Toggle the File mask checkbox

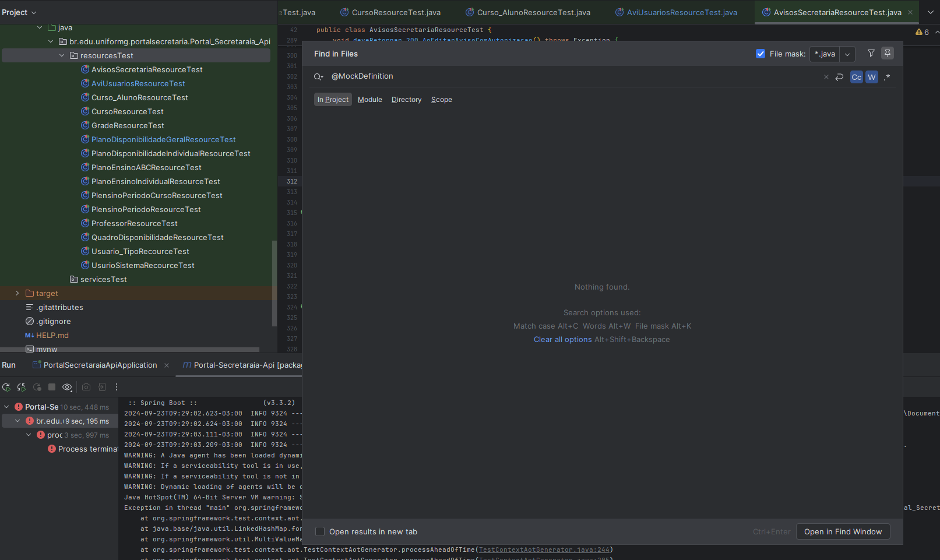761,54
